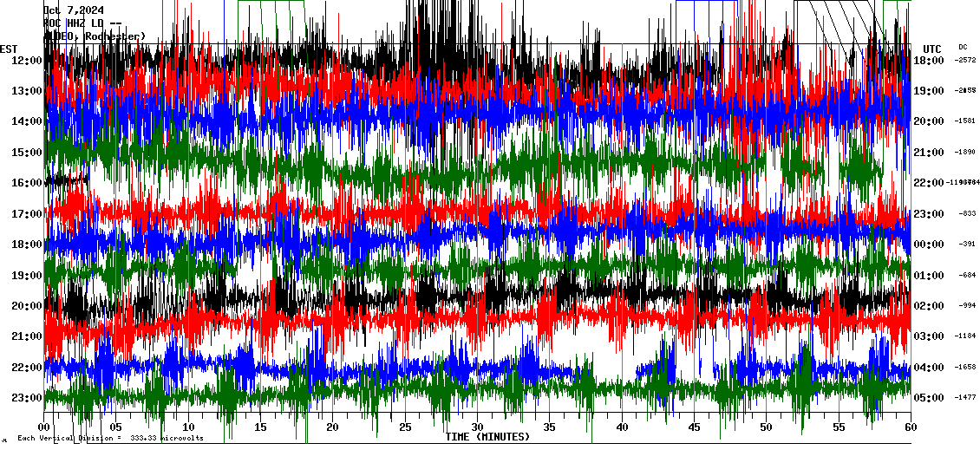Click the 45 minute axis tick label
Viewport: 980px width, 450px height.
pos(694,427)
